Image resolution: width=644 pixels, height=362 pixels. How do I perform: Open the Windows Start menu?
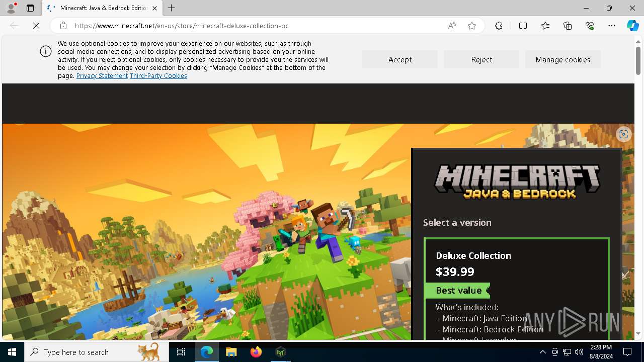[12, 352]
